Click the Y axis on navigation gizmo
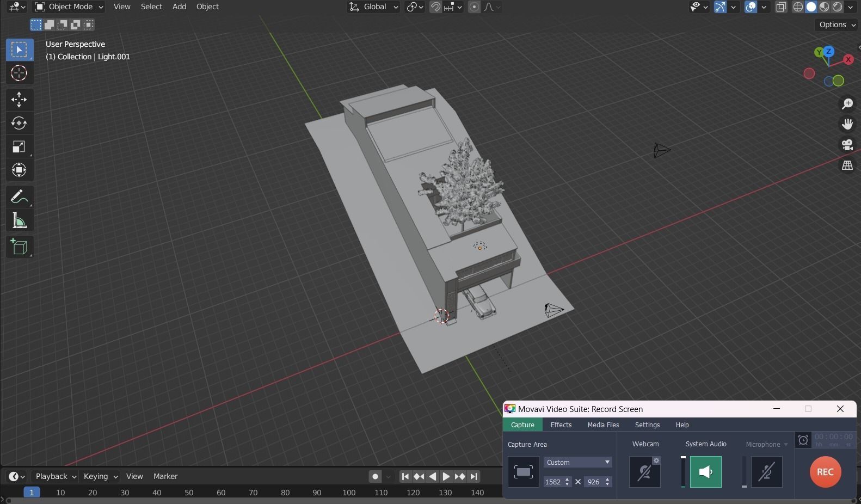The width and height of the screenshot is (861, 504). (x=819, y=52)
